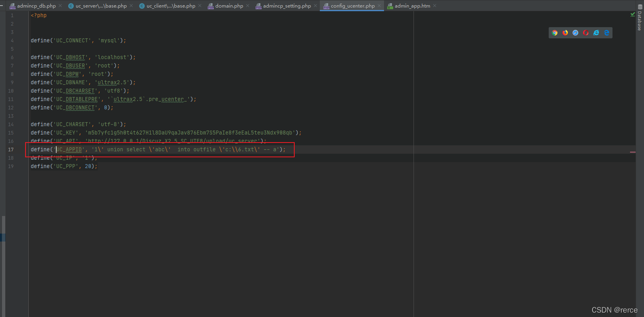Click 'UC_DBUSER' constant name

(x=71, y=66)
